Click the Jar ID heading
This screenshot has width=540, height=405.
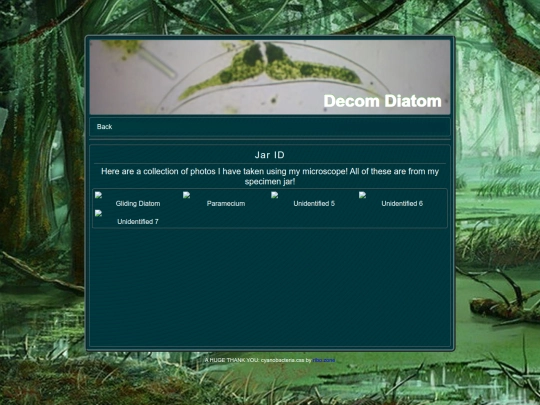270,155
